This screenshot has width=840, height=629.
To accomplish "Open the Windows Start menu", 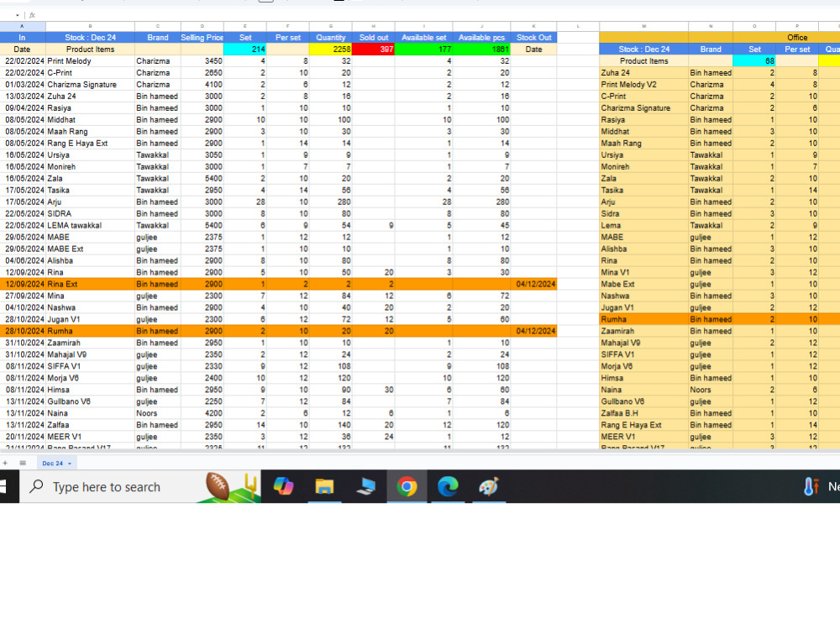I will click(4, 486).
